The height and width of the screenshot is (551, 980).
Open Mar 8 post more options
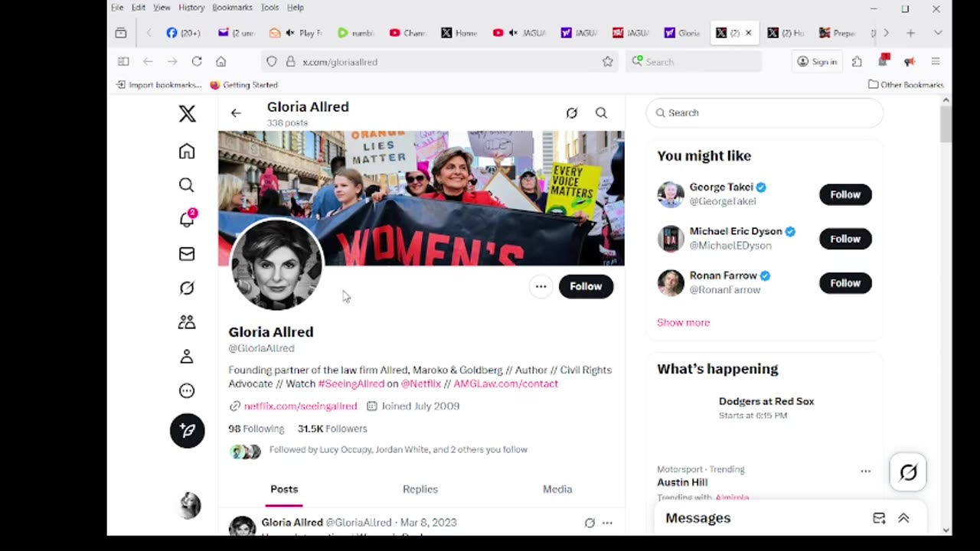[x=607, y=523]
